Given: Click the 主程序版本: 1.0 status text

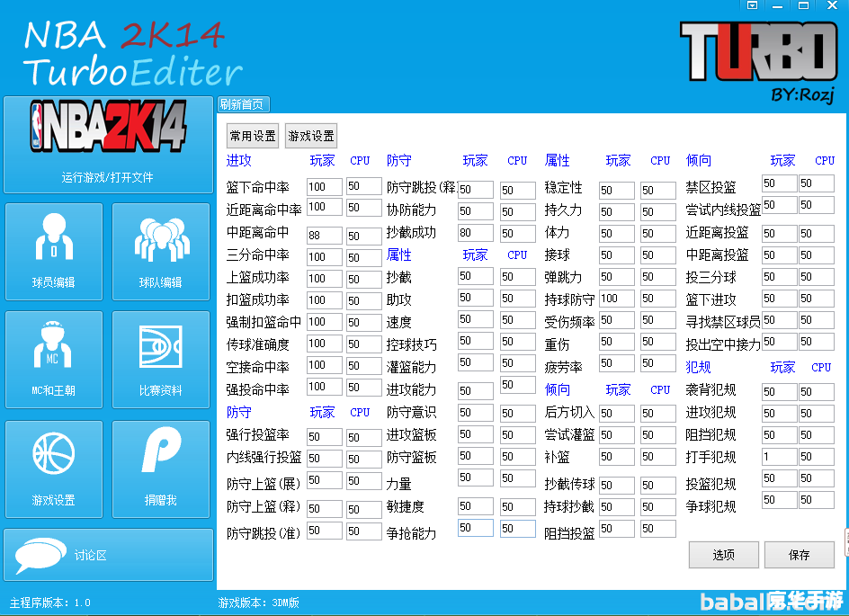Looking at the screenshot, I should point(50,603).
